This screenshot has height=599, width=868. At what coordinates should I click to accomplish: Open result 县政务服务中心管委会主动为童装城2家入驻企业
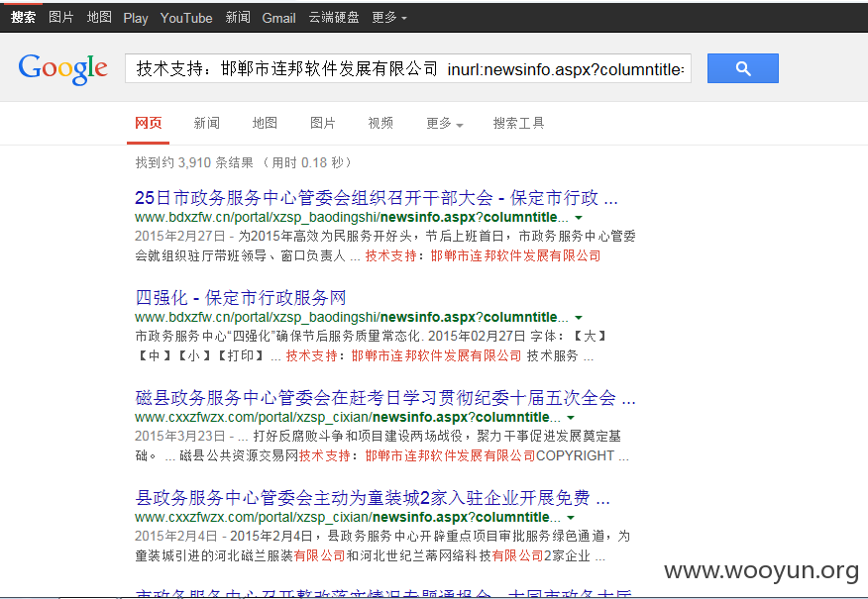tap(373, 498)
